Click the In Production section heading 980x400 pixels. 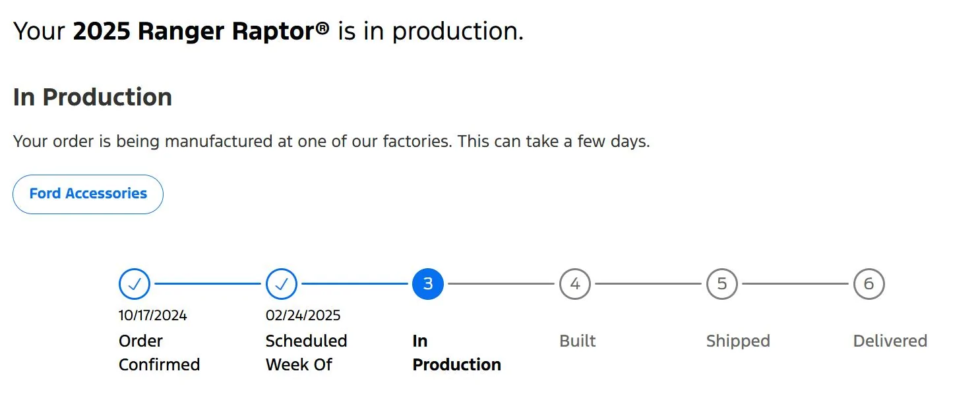pos(92,97)
